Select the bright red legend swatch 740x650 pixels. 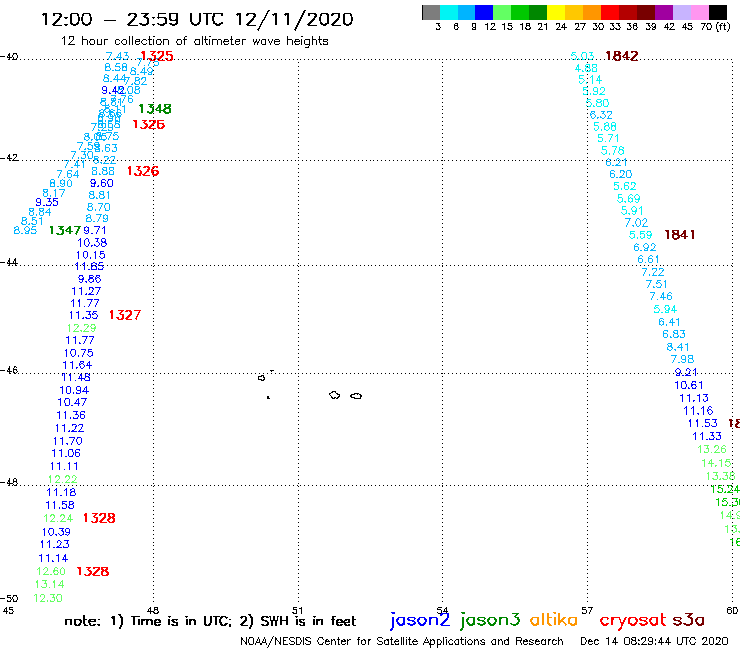click(610, 12)
